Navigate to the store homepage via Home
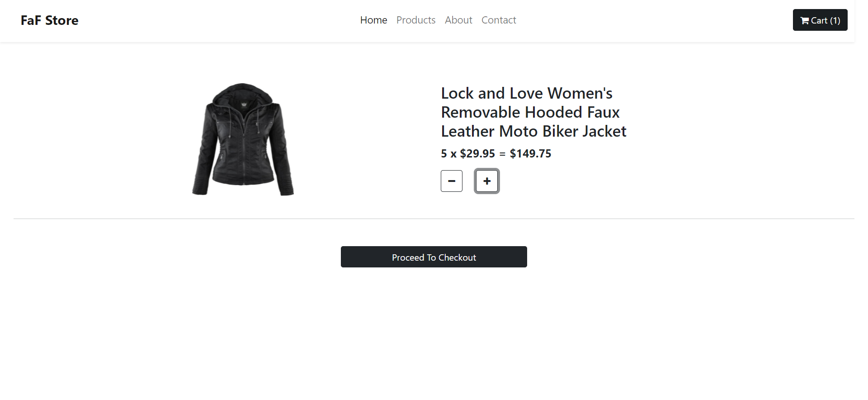The image size is (868, 400). [x=373, y=20]
